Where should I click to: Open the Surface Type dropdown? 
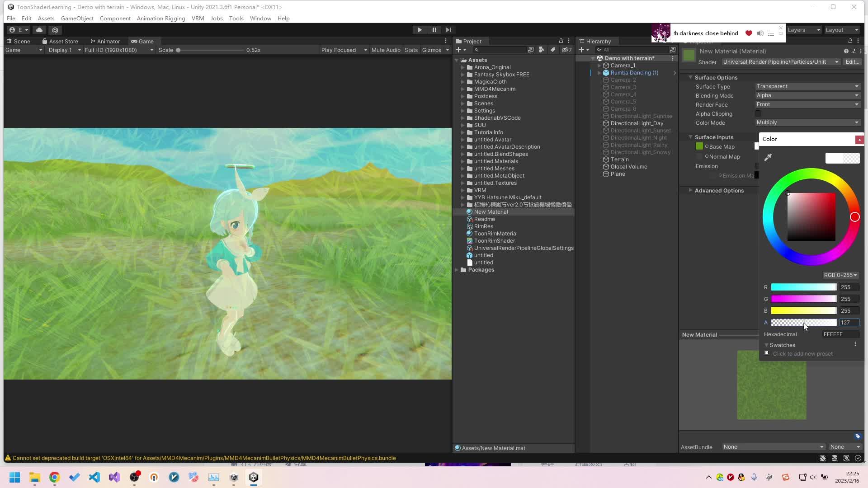(807, 86)
